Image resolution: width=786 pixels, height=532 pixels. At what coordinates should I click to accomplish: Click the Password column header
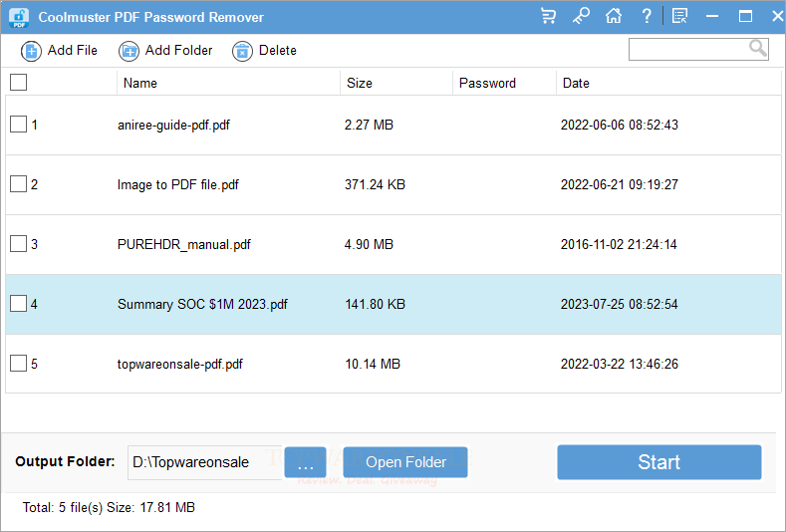(x=504, y=83)
